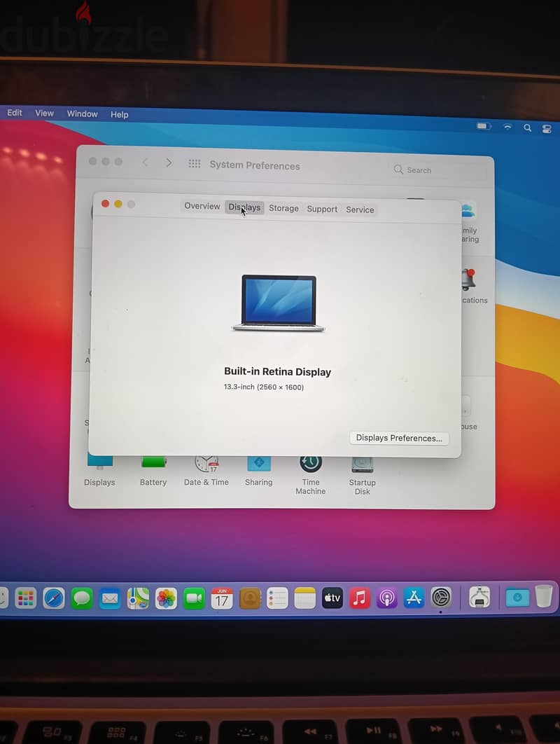Switch to the Storage tab
This screenshot has width=560, height=744.
[x=283, y=208]
